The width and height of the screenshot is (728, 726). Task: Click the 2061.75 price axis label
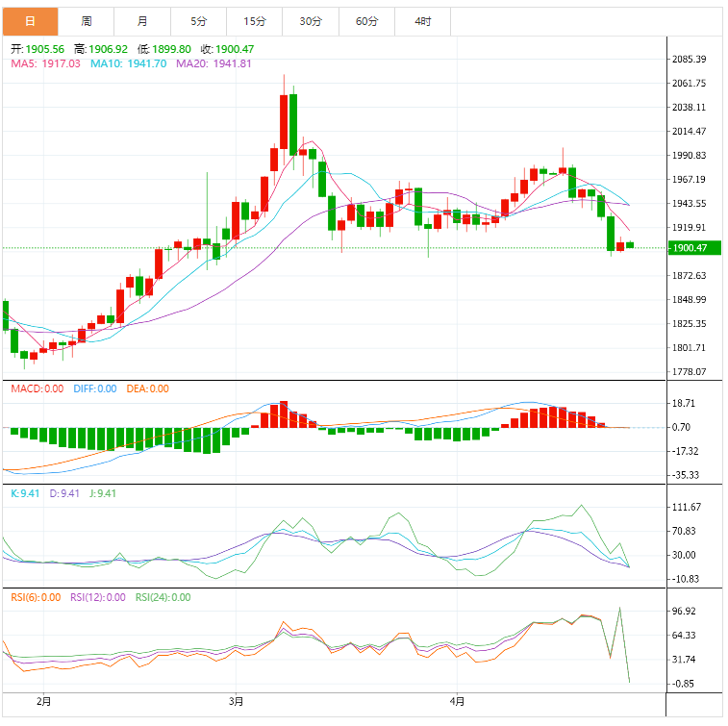coord(689,83)
